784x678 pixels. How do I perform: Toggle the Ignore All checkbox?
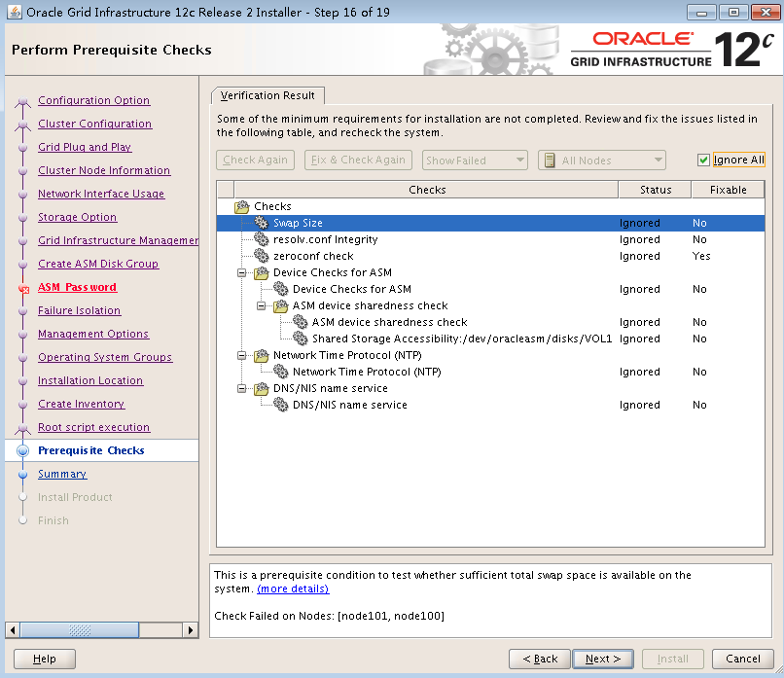point(703,160)
